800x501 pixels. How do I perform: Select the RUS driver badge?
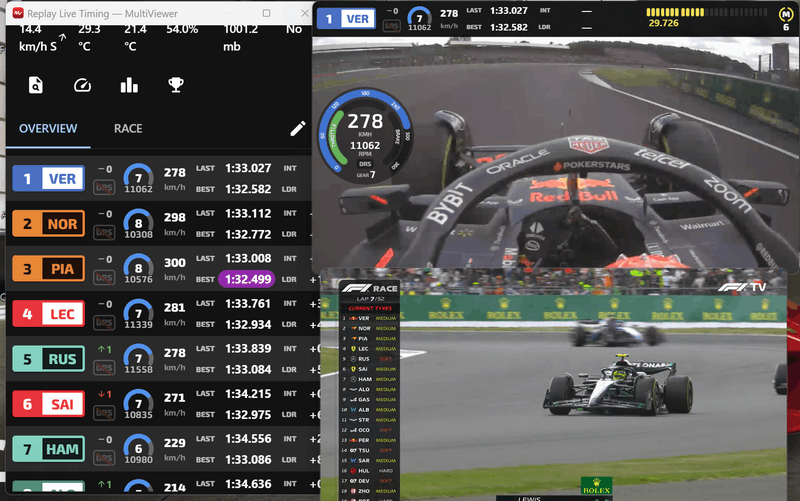pyautogui.click(x=48, y=359)
